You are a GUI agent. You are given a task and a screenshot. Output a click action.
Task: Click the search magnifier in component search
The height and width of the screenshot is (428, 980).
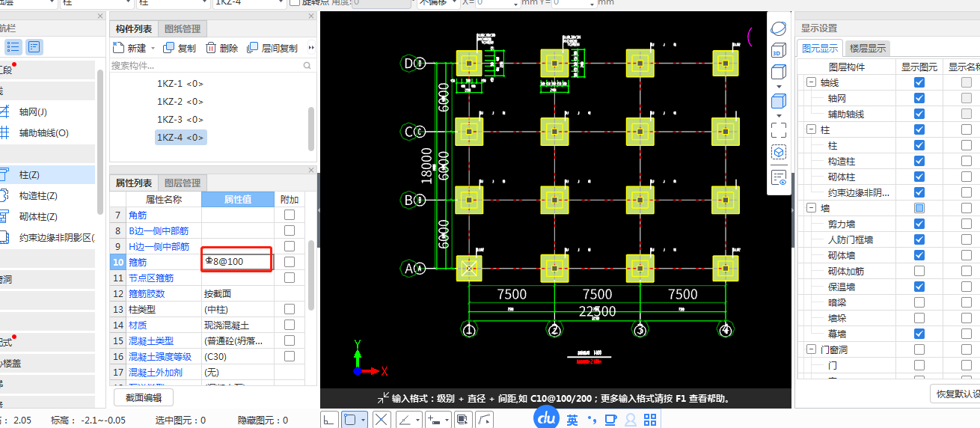[307, 66]
